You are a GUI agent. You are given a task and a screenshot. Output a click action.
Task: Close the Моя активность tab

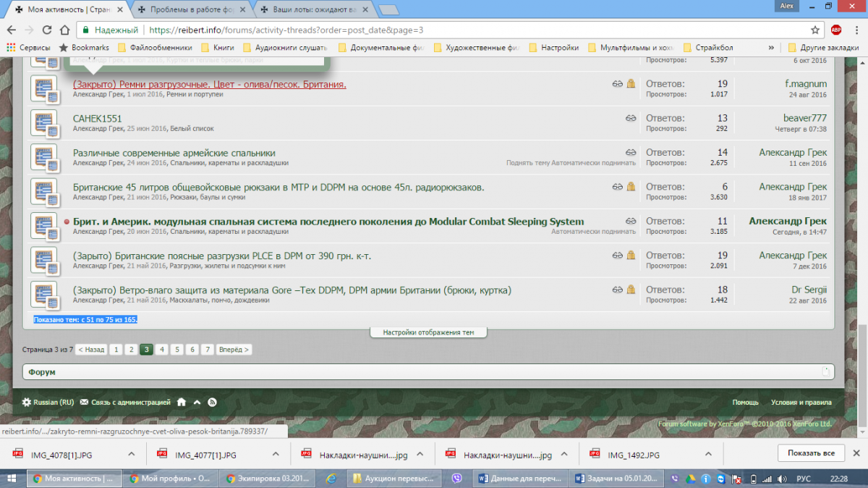pos(120,10)
